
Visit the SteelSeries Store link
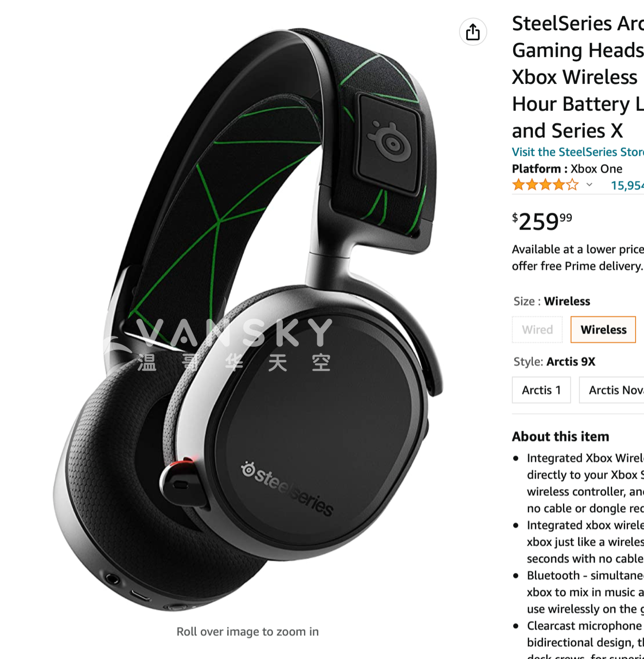(578, 152)
